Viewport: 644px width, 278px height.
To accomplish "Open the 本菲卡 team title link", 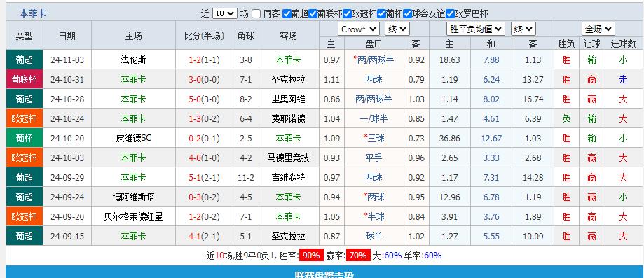I will pyautogui.click(x=33, y=13).
